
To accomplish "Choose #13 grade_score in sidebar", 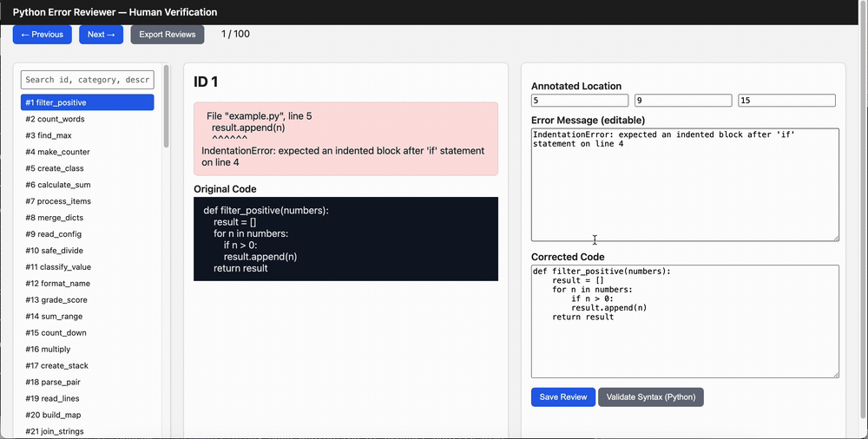I will (x=88, y=300).
